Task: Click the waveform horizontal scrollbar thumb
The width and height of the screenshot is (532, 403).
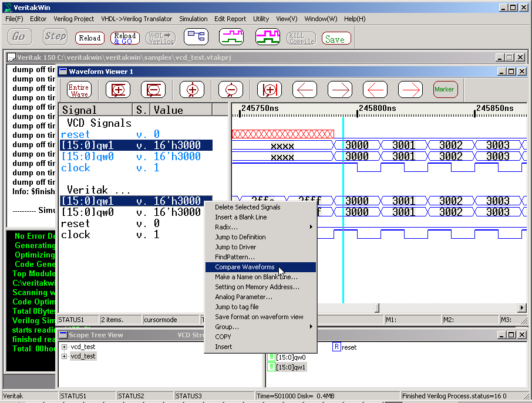Action: coord(377,308)
